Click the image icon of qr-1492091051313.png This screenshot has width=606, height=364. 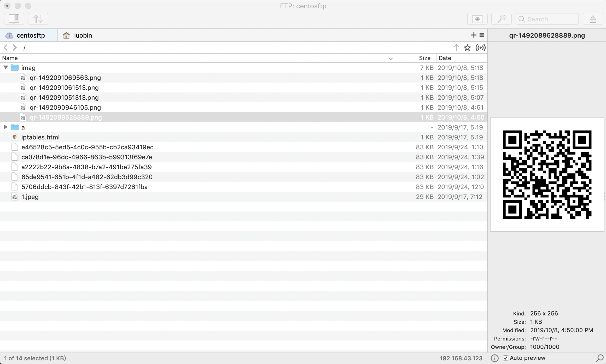23,97
